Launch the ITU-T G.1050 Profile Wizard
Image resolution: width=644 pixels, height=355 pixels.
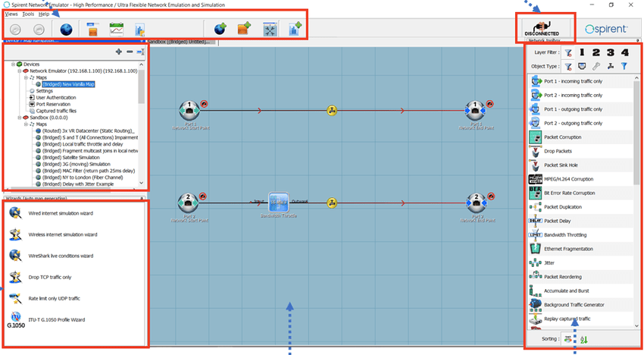57,319
